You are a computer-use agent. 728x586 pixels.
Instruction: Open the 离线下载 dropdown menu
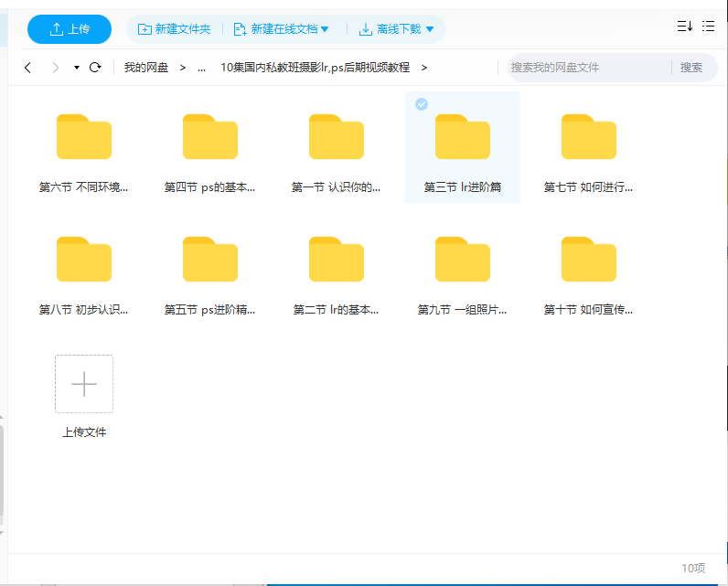(x=396, y=29)
